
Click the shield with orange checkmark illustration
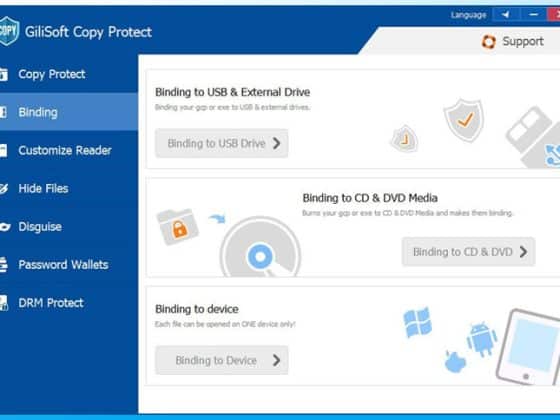(x=464, y=120)
